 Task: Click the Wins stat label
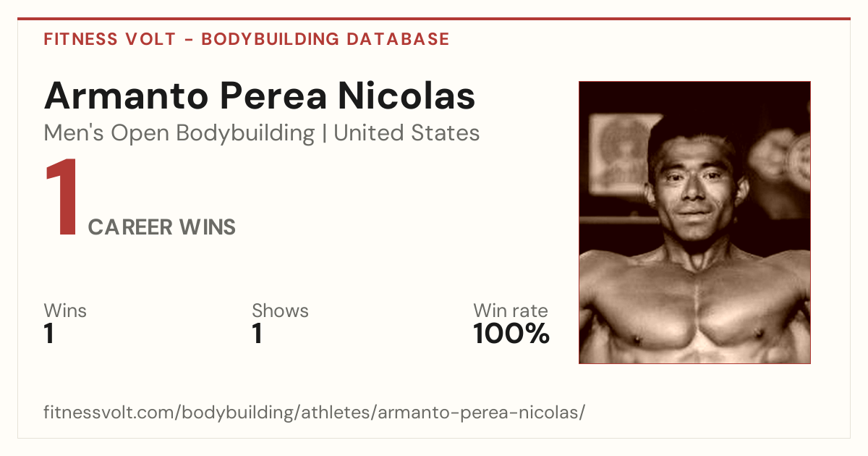[65, 311]
